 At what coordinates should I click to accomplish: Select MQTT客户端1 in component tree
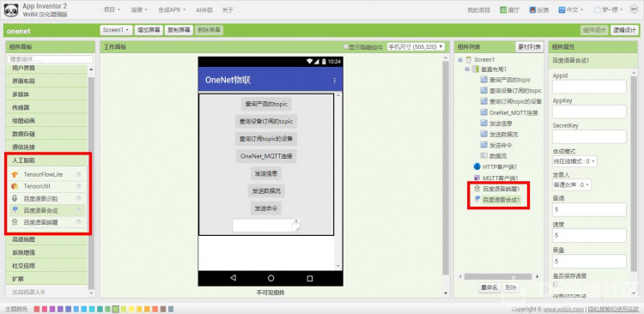tap(496, 178)
